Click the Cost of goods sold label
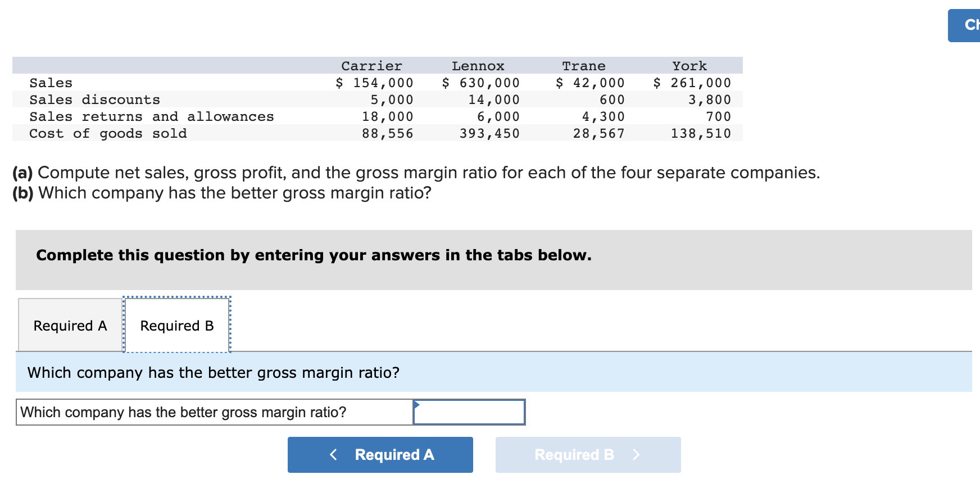The image size is (980, 497). pyautogui.click(x=108, y=133)
